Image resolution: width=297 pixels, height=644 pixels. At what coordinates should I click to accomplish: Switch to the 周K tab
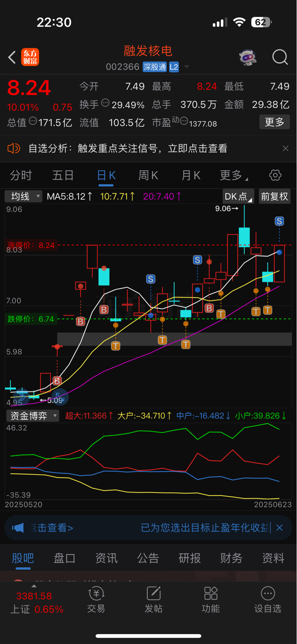tap(148, 176)
